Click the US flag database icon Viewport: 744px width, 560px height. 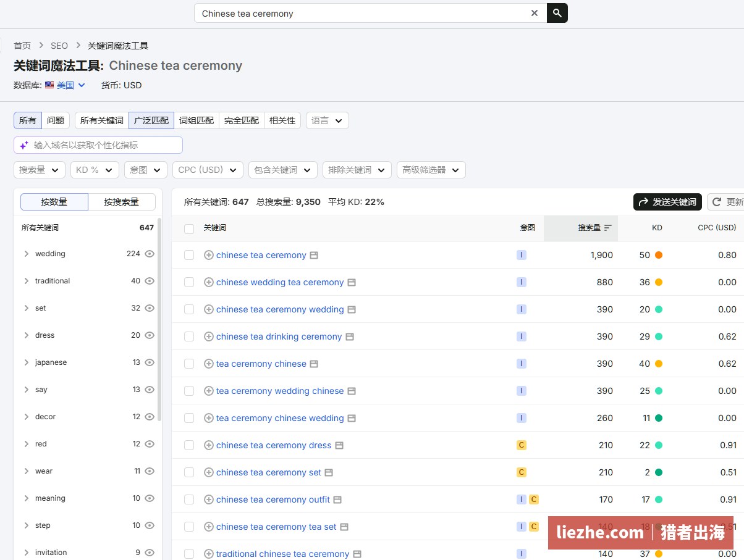[x=49, y=85]
